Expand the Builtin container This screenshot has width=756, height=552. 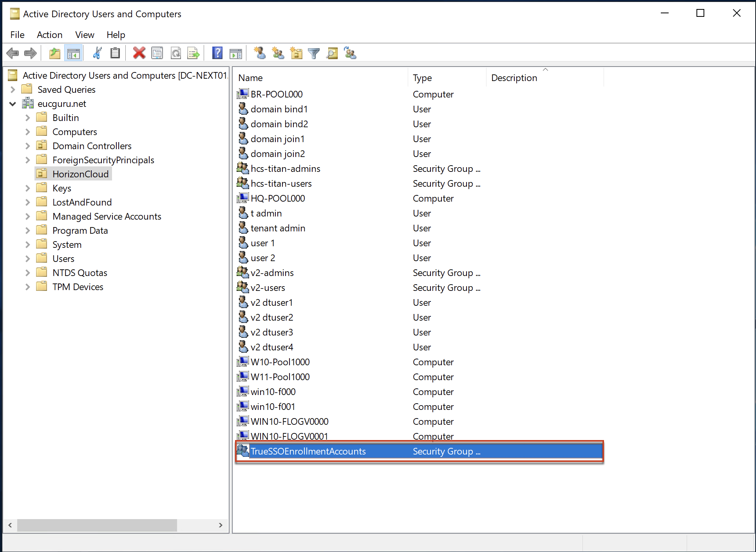[27, 117]
